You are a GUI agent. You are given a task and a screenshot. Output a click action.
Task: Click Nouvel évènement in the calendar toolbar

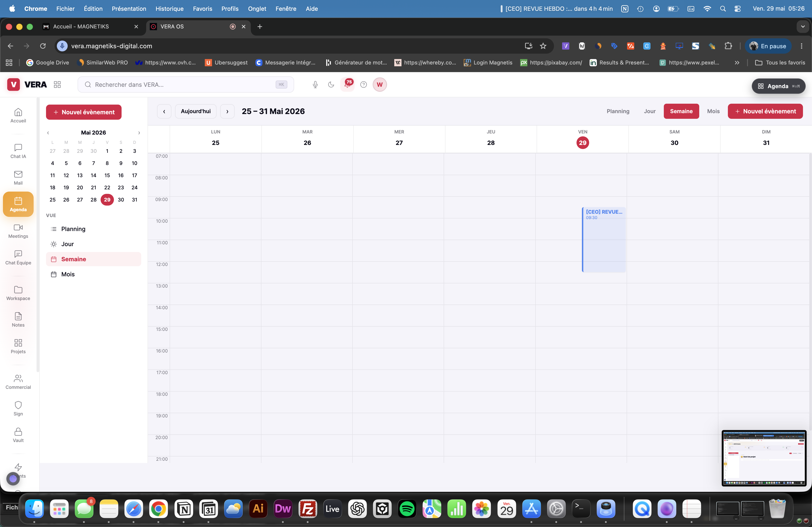coord(765,112)
